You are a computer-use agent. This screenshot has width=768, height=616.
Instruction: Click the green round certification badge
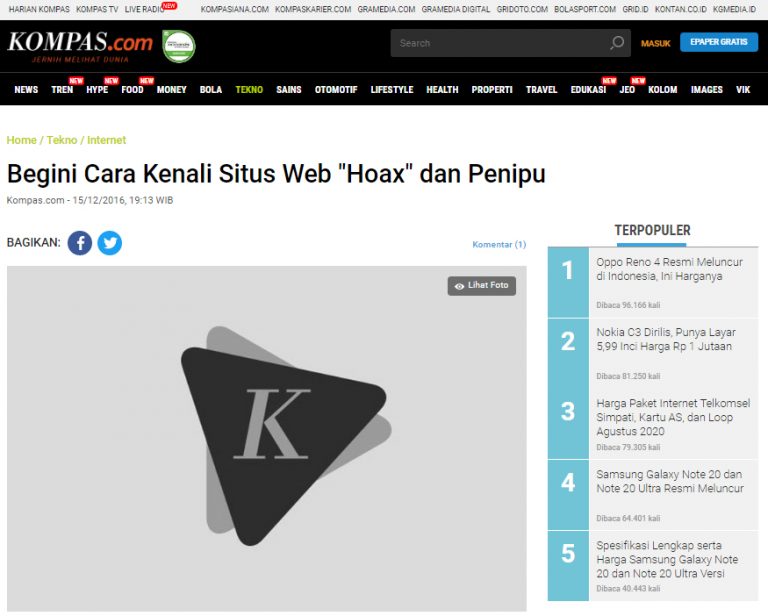(179, 46)
